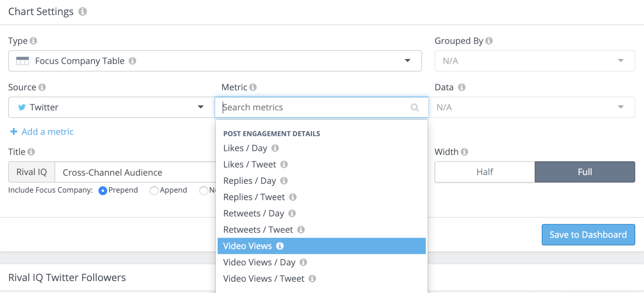Click the info icon next to Grouped By
This screenshot has height=293, width=644.
[489, 41]
